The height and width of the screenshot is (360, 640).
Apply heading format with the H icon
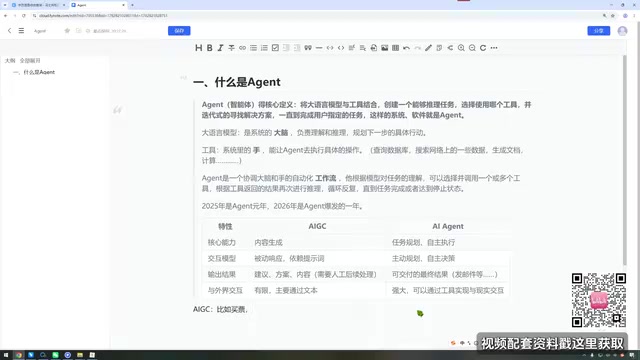point(198,48)
